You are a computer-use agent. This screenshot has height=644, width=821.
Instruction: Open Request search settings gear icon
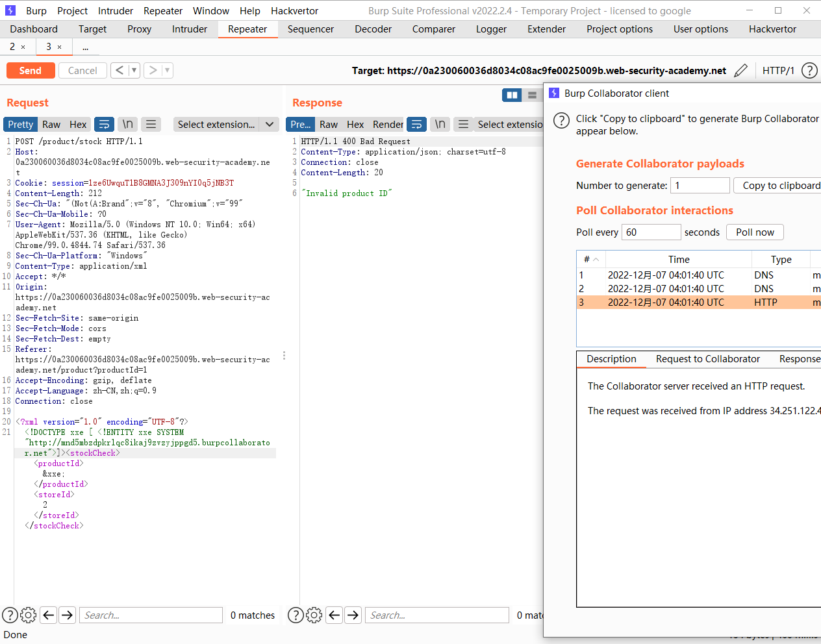click(x=28, y=615)
